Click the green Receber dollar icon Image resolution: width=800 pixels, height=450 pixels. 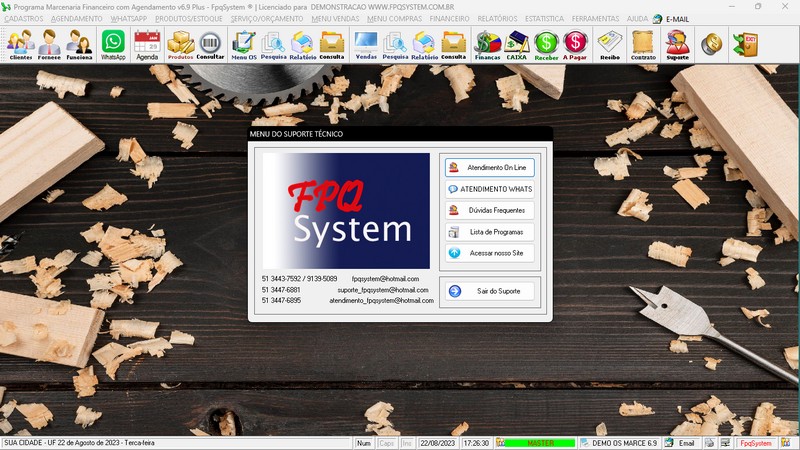(x=546, y=45)
